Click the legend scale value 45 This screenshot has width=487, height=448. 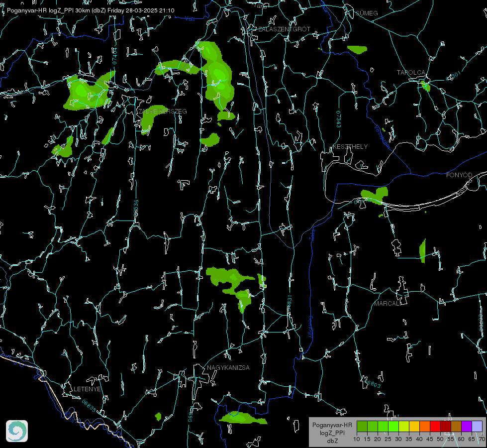430,439
